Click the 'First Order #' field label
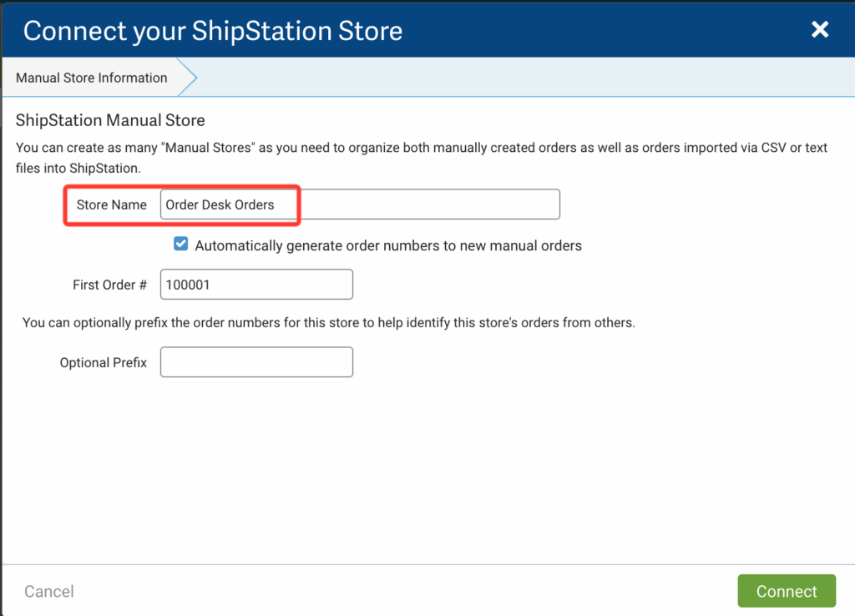Image resolution: width=855 pixels, height=616 pixels. (109, 285)
